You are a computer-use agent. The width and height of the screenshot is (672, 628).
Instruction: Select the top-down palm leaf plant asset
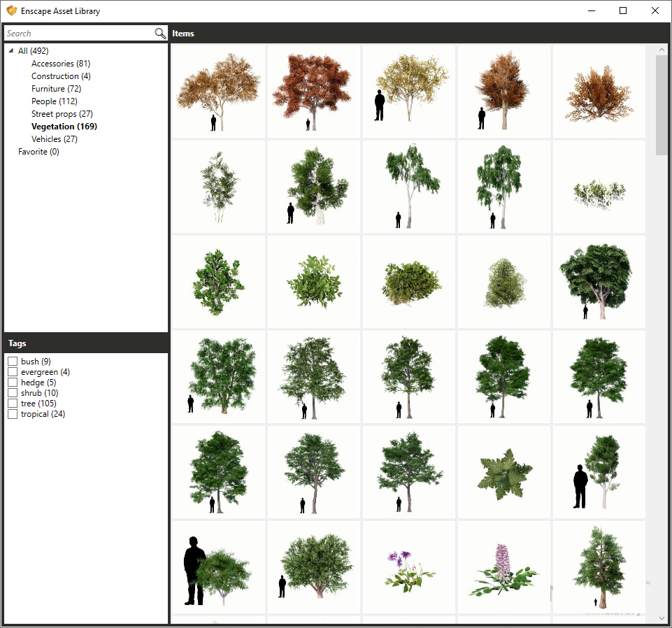(503, 472)
